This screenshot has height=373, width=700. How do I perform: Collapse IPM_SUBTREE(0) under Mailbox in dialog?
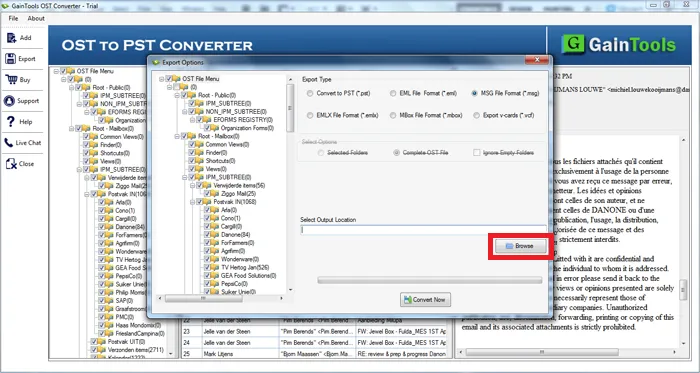coord(185,177)
